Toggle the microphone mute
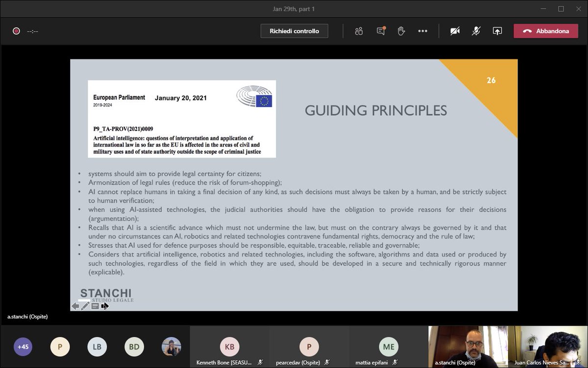The width and height of the screenshot is (588, 368). tap(476, 31)
